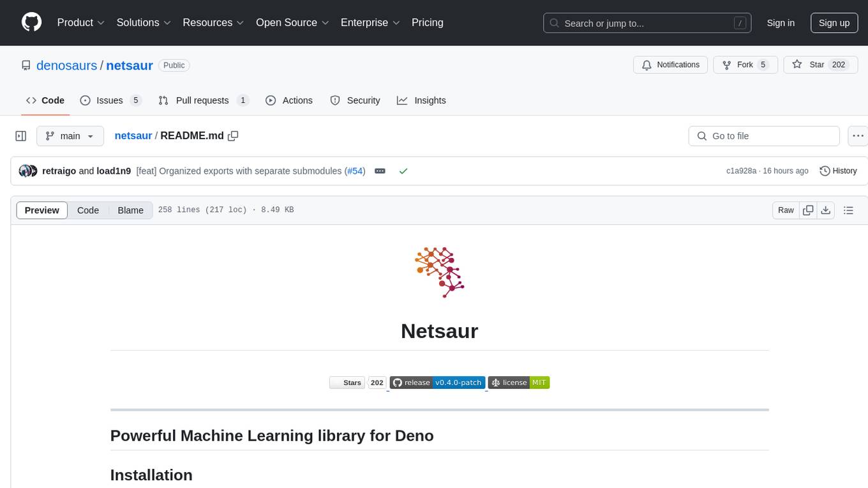
Task: Open the file History
Action: (x=838, y=171)
